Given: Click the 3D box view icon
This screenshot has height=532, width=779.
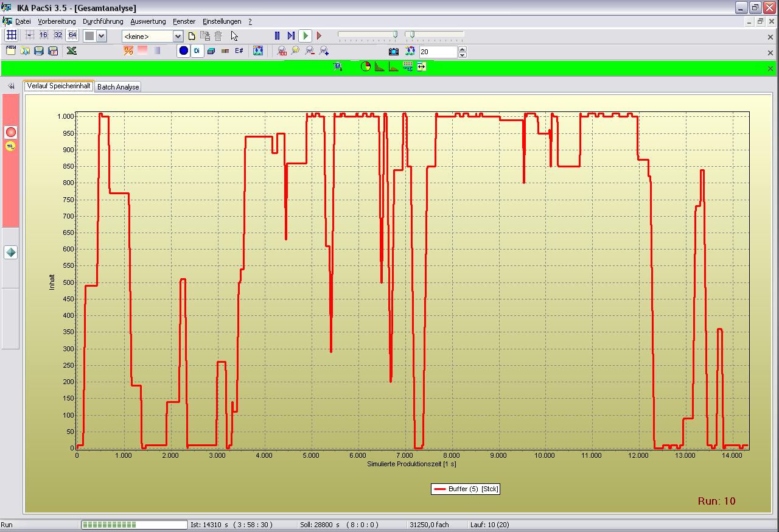Looking at the screenshot, I should click(211, 51).
